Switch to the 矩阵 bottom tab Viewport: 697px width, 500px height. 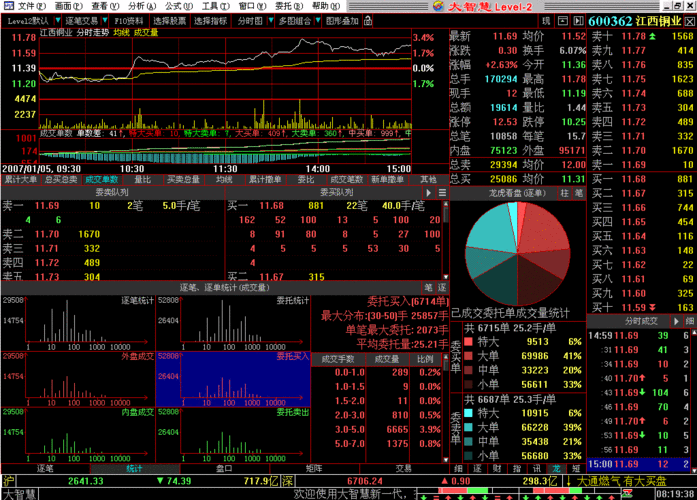[x=314, y=468]
